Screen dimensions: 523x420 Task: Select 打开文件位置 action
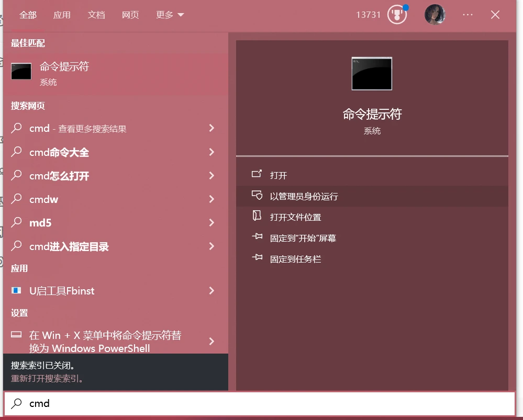click(372, 218)
